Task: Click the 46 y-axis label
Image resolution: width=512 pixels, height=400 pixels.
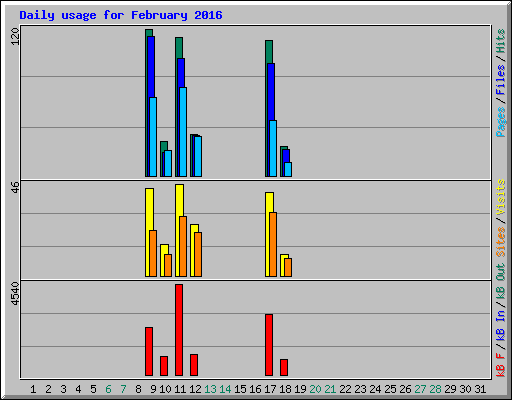Action: (15, 187)
